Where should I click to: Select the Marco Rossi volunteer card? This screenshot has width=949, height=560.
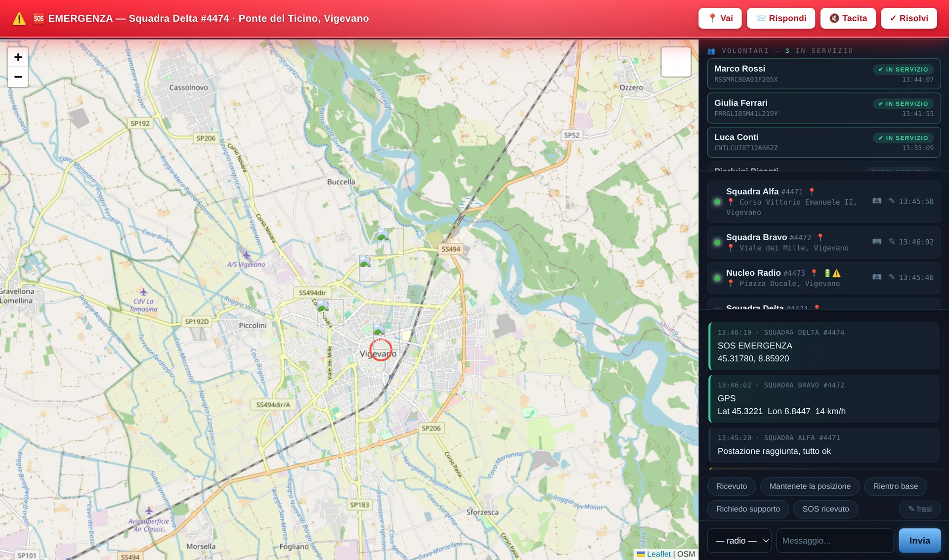tap(823, 74)
